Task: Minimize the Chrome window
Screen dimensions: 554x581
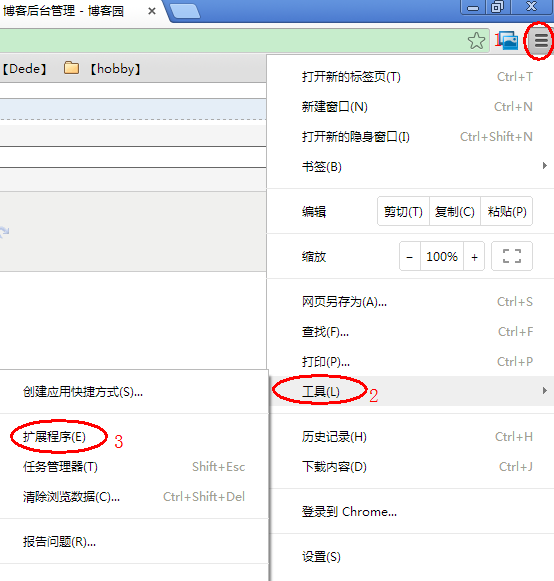Action: 472,7
